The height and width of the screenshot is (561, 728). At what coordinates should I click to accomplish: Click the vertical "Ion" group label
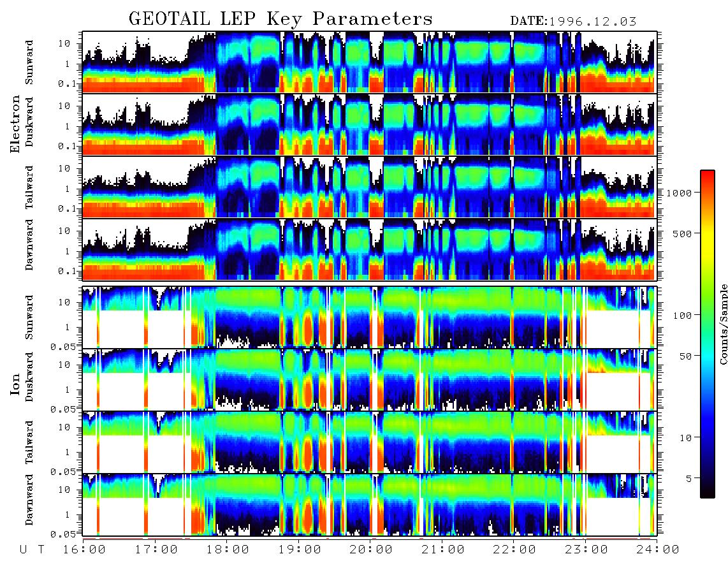(15, 384)
